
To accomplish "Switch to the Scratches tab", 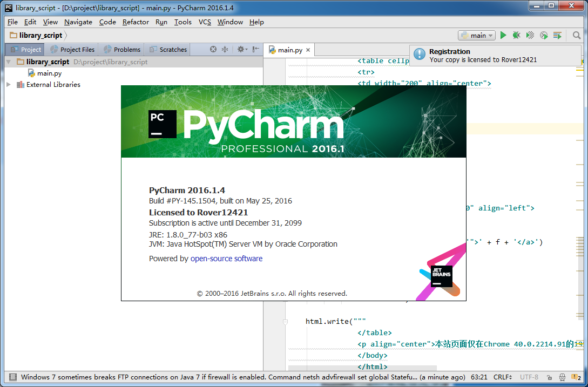I will tap(167, 50).
